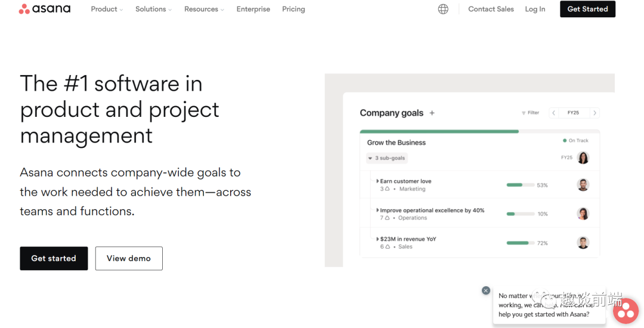Click the Earn customer love owner avatar

click(x=583, y=185)
